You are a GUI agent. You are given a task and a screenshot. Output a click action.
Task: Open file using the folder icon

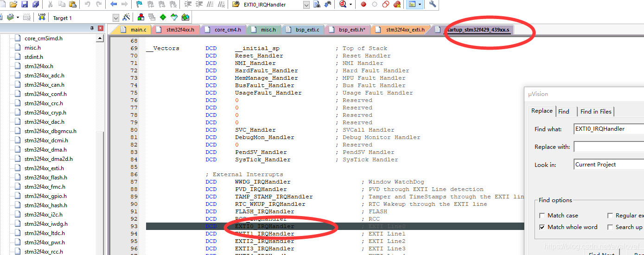13,4
